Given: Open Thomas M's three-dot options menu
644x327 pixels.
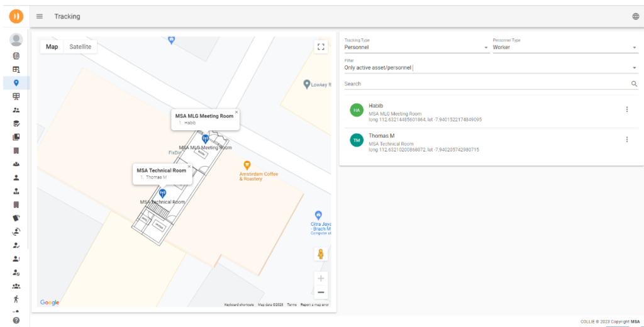Looking at the screenshot, I should (x=627, y=140).
